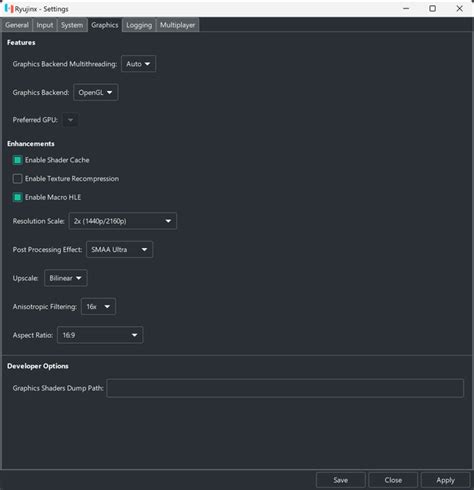Image resolution: width=474 pixels, height=490 pixels.
Task: Click the Enable Shader Cache label
Action: pyautogui.click(x=57, y=160)
